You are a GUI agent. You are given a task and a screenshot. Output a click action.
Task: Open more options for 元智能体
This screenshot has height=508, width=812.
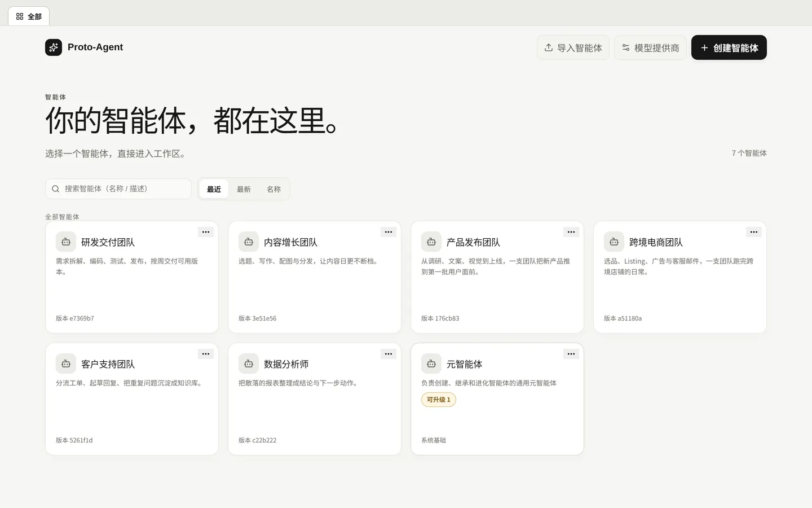[x=571, y=354]
